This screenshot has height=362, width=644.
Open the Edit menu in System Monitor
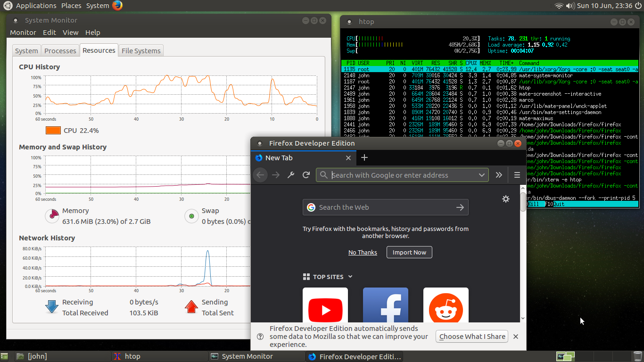(x=50, y=33)
